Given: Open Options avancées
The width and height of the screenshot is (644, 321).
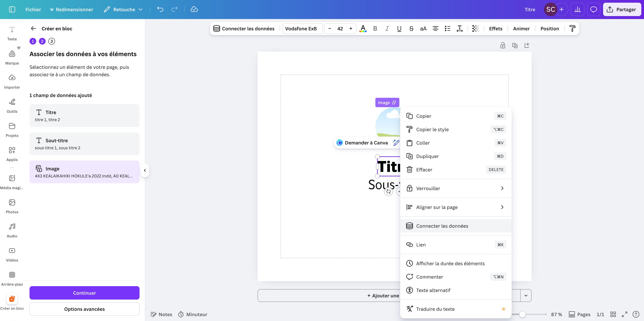Looking at the screenshot, I should tap(85, 309).
